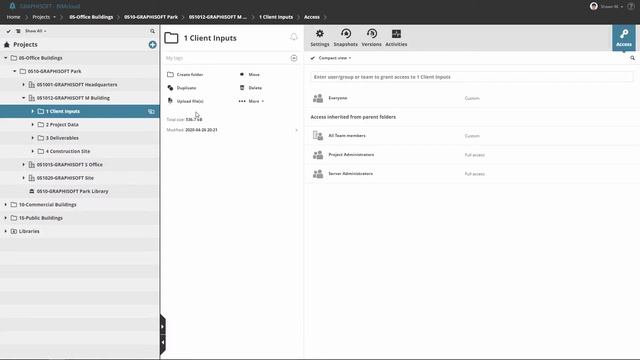Click the action icon on 1 Client Inputs row
This screenshot has height=360, width=640.
[x=151, y=111]
